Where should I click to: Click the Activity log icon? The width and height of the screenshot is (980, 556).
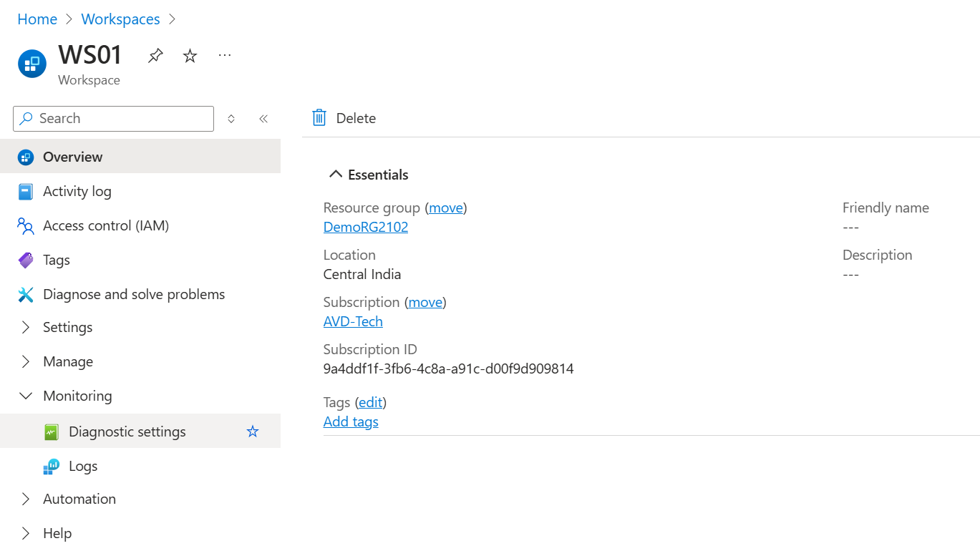point(26,191)
